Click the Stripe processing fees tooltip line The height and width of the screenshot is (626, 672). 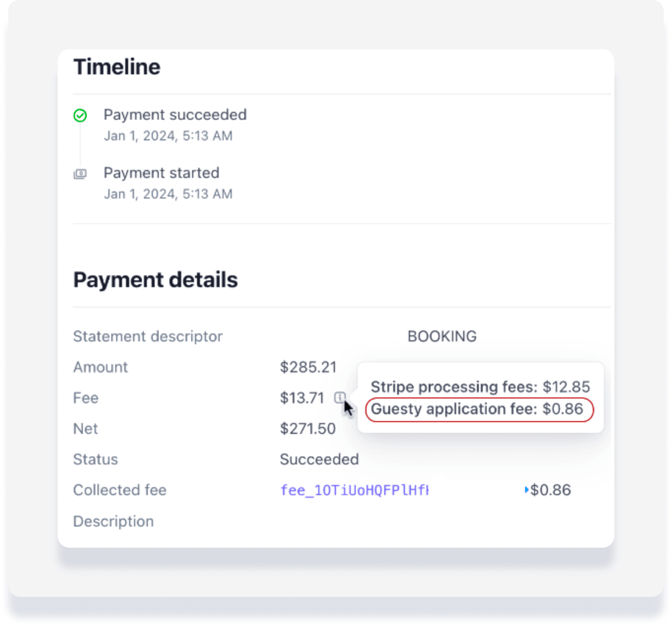tap(480, 387)
